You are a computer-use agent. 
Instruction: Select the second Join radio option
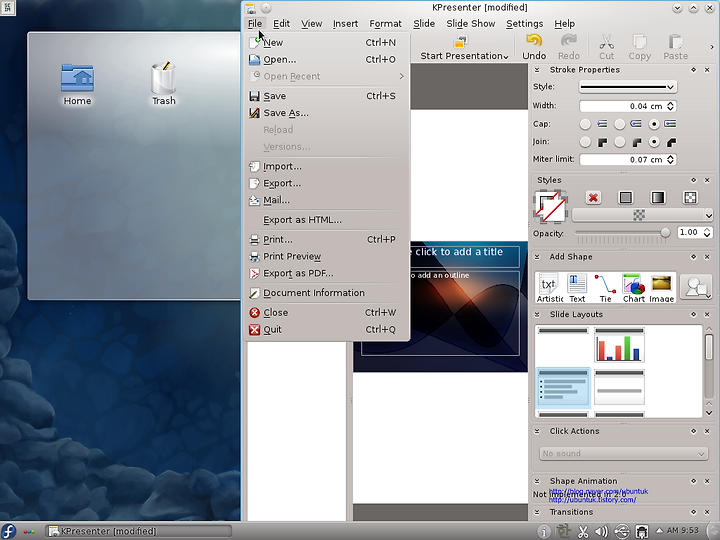[x=619, y=142]
